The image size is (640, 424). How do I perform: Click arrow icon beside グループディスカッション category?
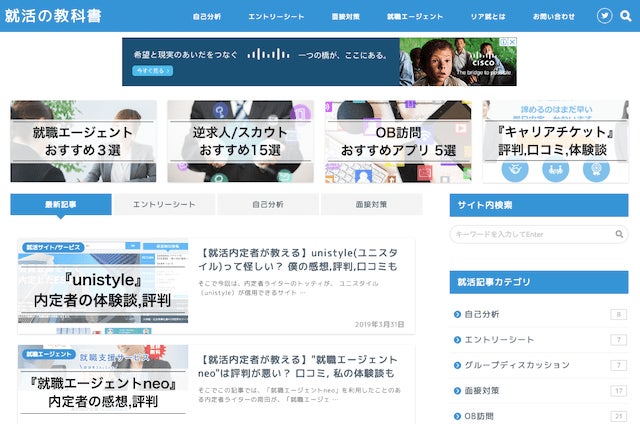click(x=457, y=365)
